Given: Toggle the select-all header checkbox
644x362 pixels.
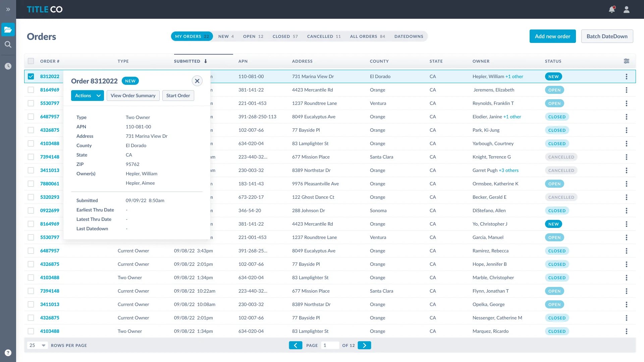Looking at the screenshot, I should click(31, 61).
